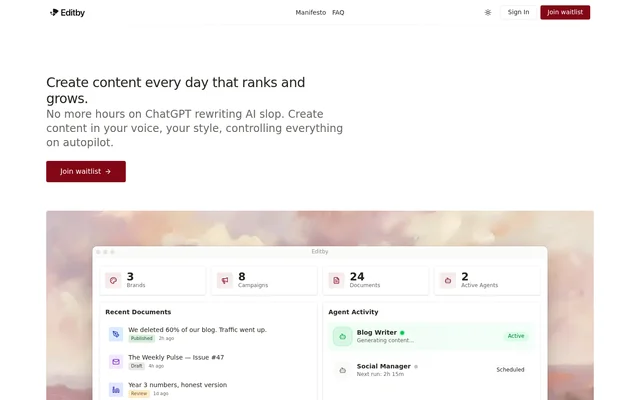Select the Social Manager agent name
Viewport: 640px width, 400px height.
point(384,367)
